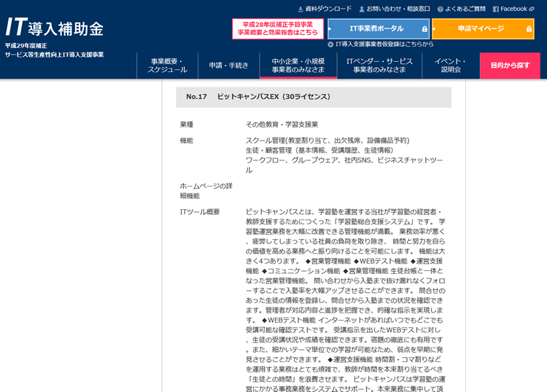
Task: Click the person icon beside お問い合わせ
Action: tap(362, 9)
